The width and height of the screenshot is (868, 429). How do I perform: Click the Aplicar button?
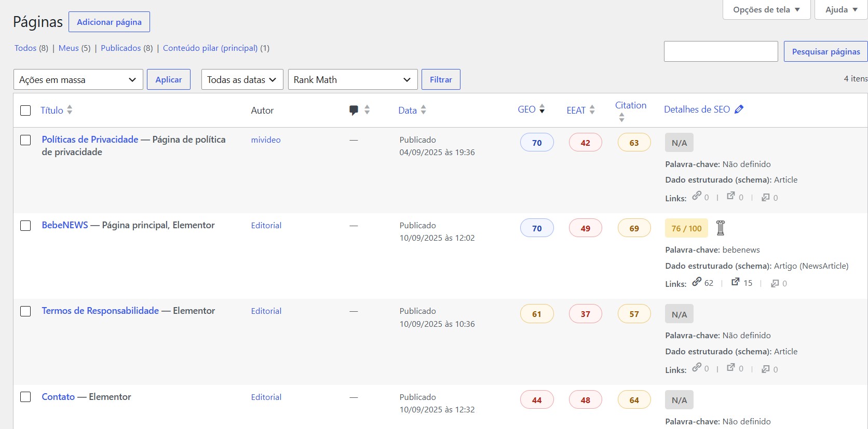point(169,79)
